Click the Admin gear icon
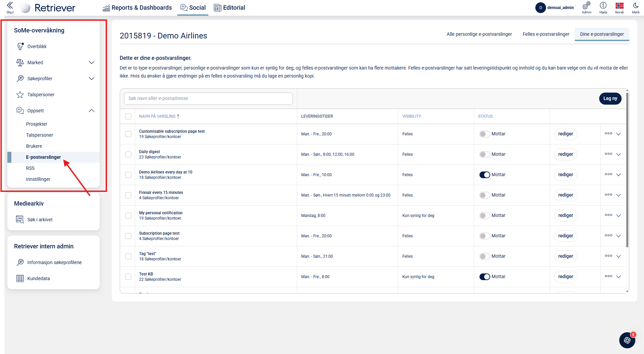This screenshot has width=644, height=354. (586, 6)
